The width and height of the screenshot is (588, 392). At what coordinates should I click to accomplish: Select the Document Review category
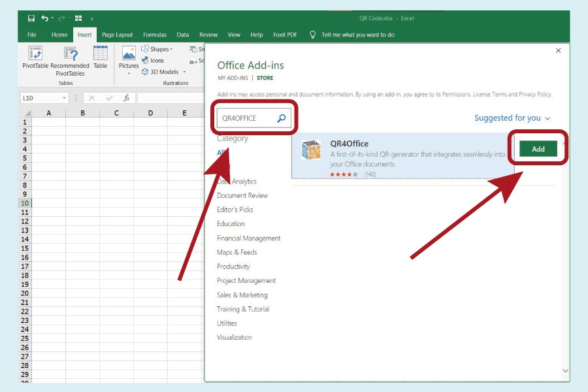[x=242, y=195]
